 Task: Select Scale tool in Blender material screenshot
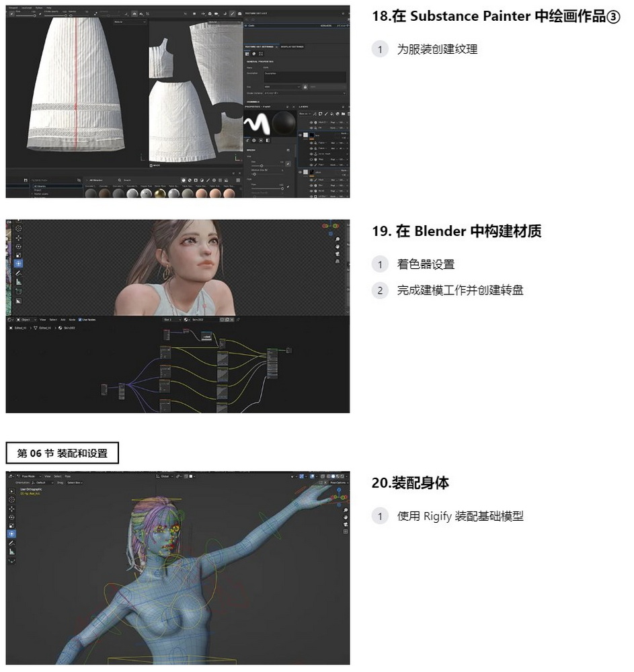[x=18, y=255]
